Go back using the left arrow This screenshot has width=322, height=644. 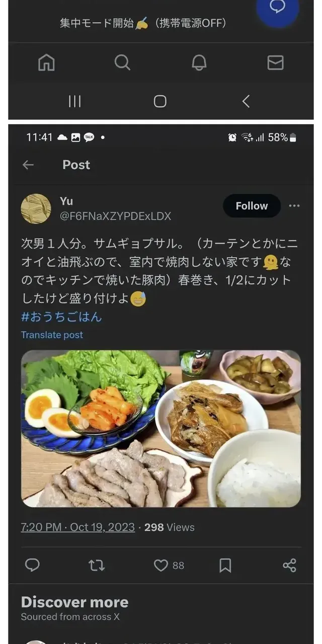[x=28, y=165]
